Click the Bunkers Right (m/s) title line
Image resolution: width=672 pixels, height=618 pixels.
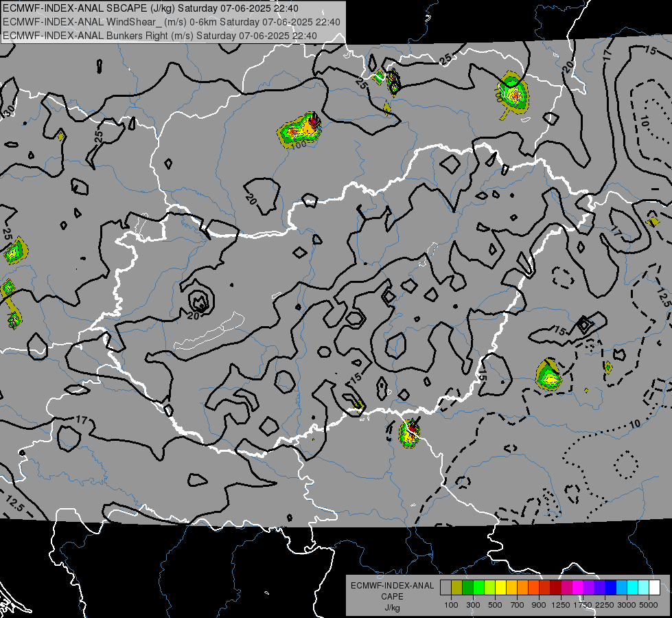160,36
